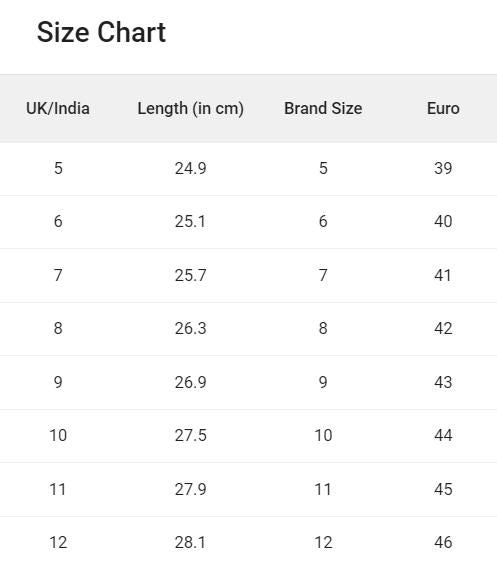Click Brand Size 7 cell
This screenshot has width=497, height=579.
point(323,275)
